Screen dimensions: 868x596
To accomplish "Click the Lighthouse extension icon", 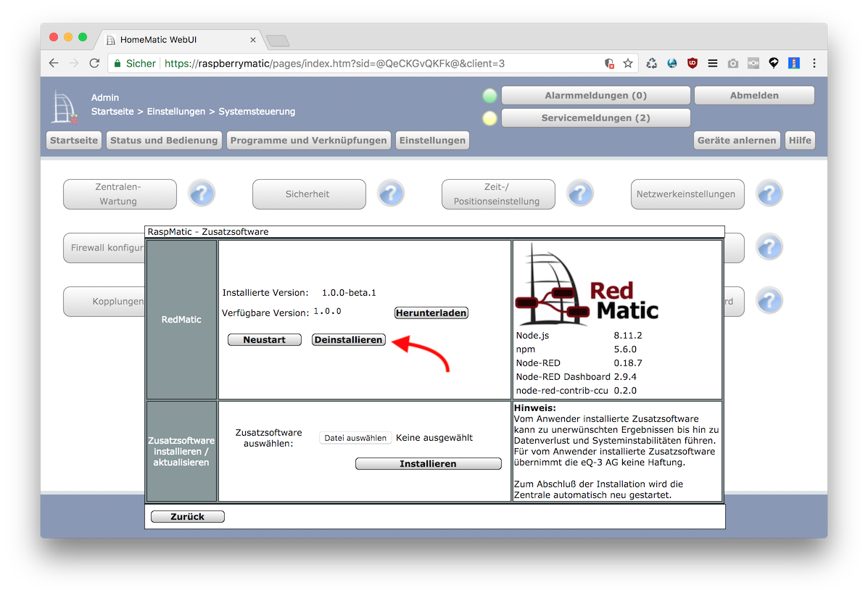I will [x=794, y=63].
